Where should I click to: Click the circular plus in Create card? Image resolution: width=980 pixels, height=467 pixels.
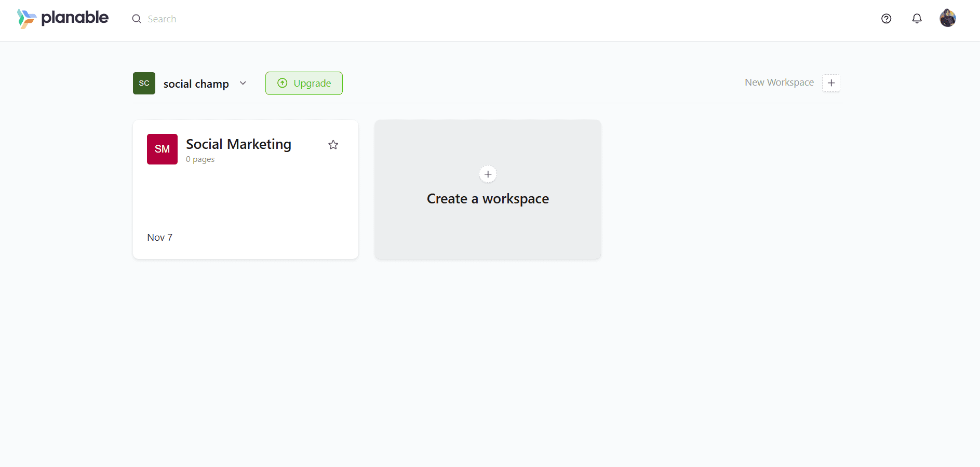click(x=488, y=174)
